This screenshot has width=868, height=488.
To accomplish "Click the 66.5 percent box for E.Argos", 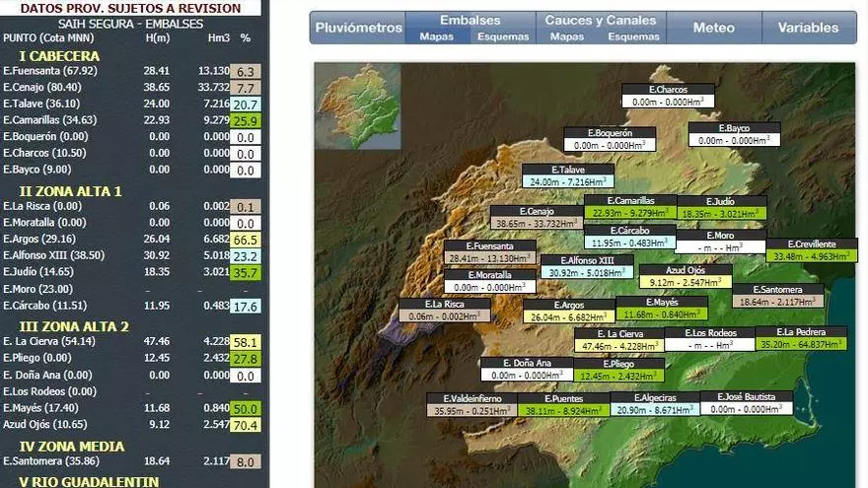I will click(x=246, y=240).
